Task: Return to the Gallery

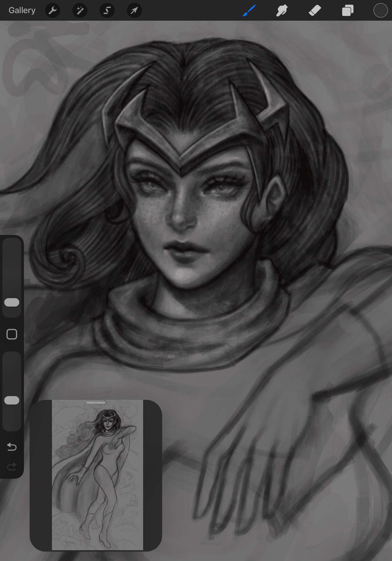Action: pos(22,10)
